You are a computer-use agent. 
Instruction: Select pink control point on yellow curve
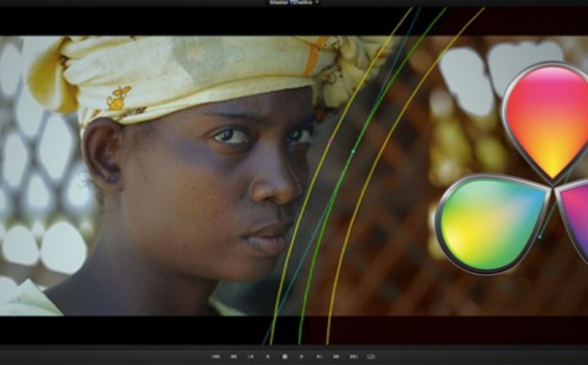(330, 141)
